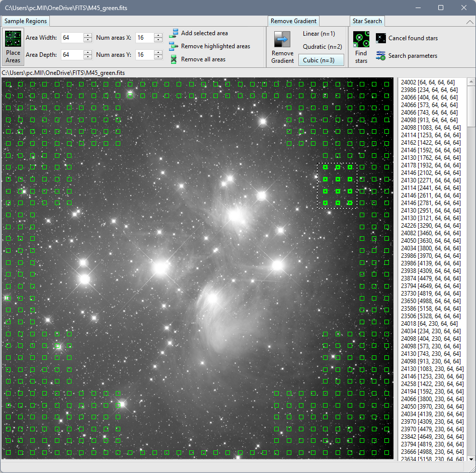Image resolution: width=476 pixels, height=473 pixels.
Task: Click the Remove all areas icon
Action: tap(174, 59)
